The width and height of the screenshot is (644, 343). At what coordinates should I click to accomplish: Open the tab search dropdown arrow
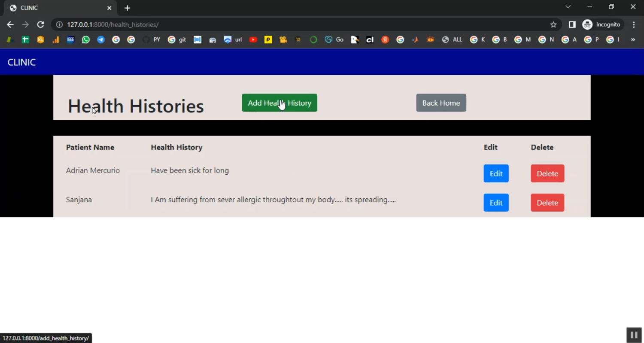tap(568, 7)
